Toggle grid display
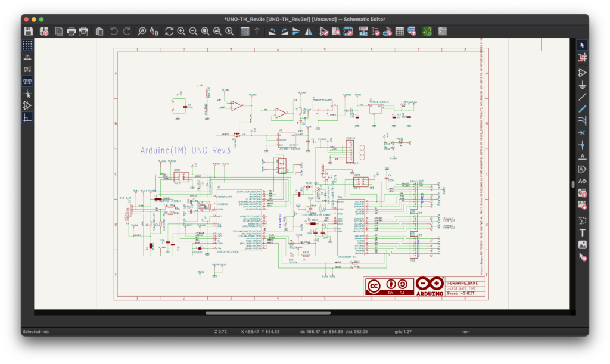610x364 pixels. [27, 45]
